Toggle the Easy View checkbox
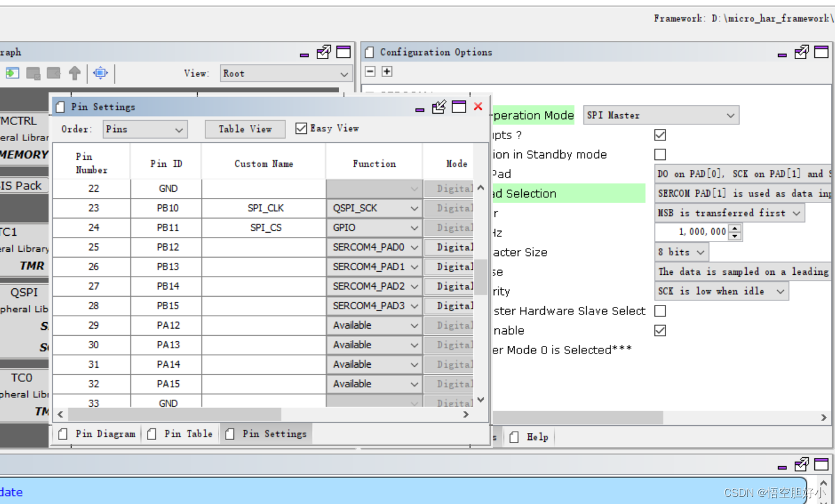835x504 pixels. pyautogui.click(x=301, y=128)
